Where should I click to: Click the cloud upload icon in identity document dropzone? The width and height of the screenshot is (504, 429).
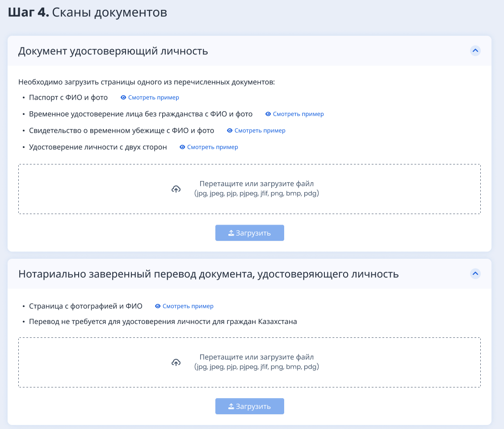[176, 189]
